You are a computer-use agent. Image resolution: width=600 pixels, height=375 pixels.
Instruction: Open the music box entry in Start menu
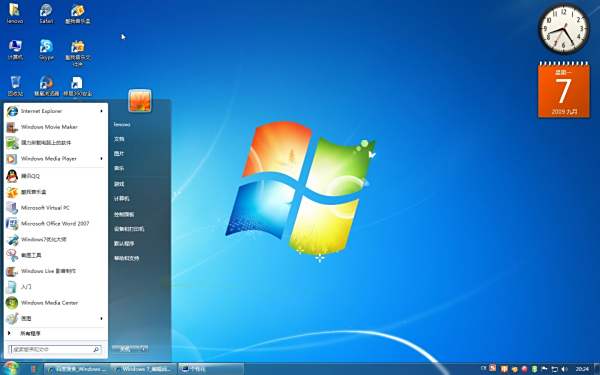click(55, 192)
